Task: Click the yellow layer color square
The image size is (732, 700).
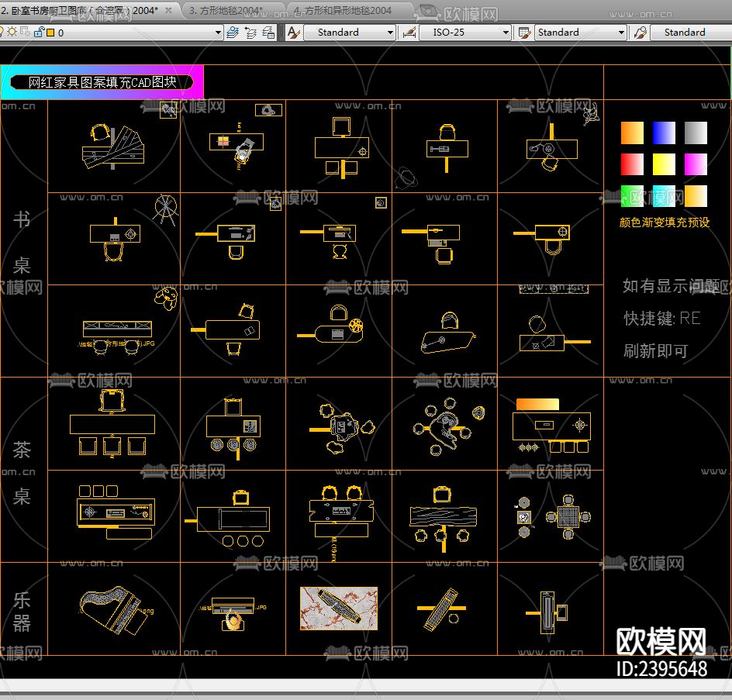Action: tap(50, 33)
